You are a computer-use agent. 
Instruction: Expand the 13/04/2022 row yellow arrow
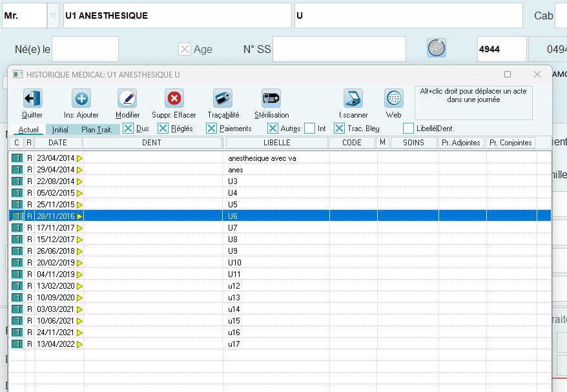(x=80, y=344)
